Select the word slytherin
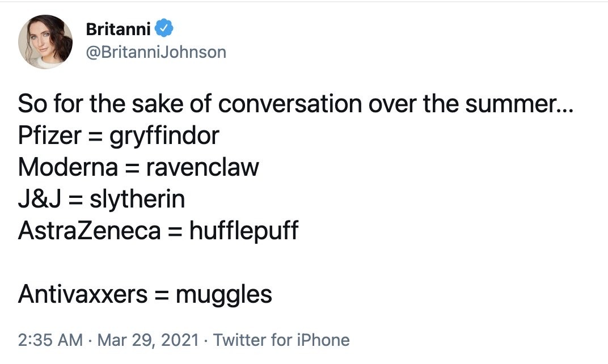This screenshot has height=364, width=608. [137, 200]
